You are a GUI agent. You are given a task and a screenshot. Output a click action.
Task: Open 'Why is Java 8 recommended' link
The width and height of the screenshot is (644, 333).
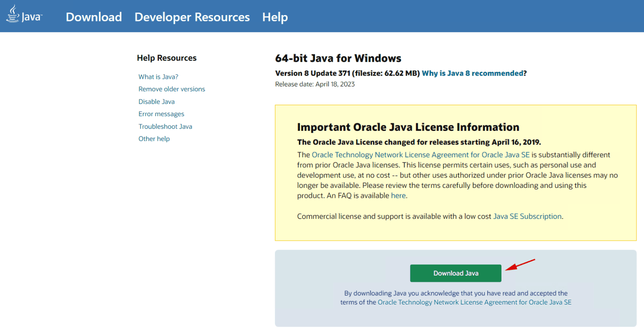(x=473, y=73)
